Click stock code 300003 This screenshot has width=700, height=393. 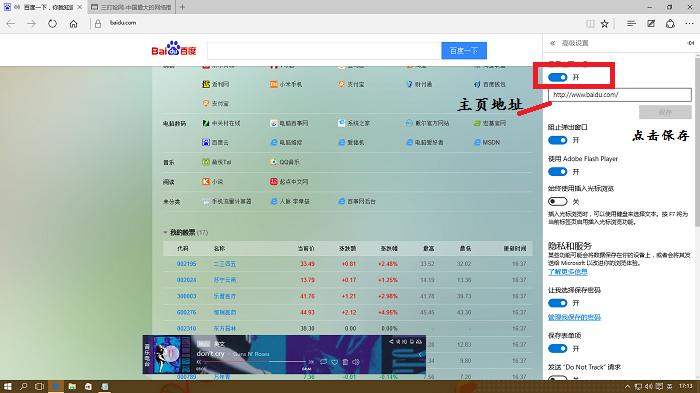coord(186,296)
